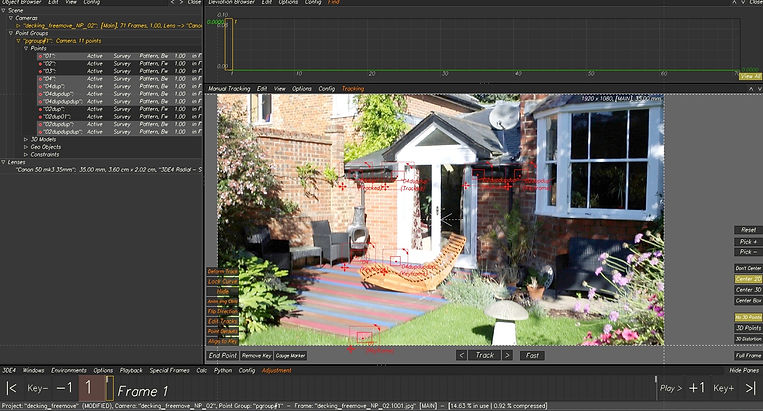Open the Environments menu
This screenshot has width=763, height=411.
tap(69, 370)
